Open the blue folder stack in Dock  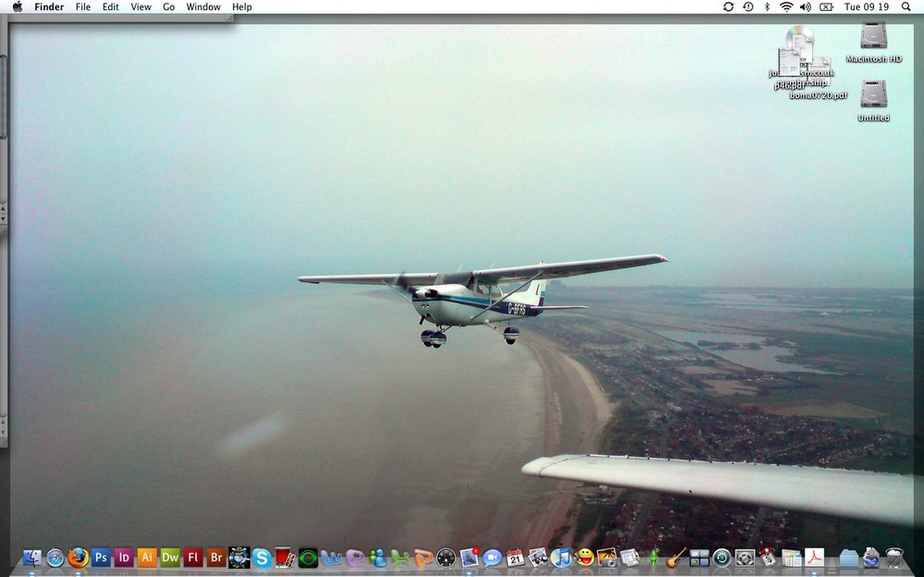[x=848, y=557]
